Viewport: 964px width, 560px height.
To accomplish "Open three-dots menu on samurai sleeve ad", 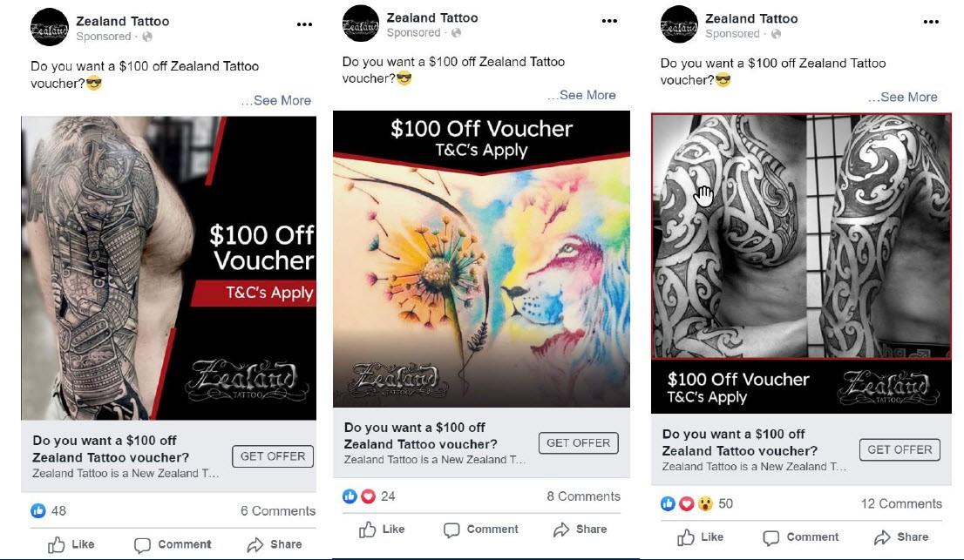I will coord(304,24).
